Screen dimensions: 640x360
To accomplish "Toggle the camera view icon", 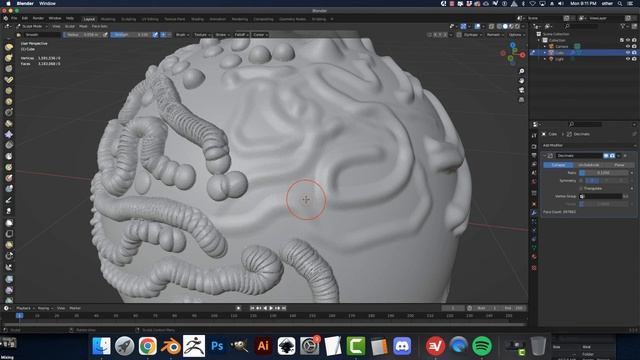I will (x=521, y=90).
